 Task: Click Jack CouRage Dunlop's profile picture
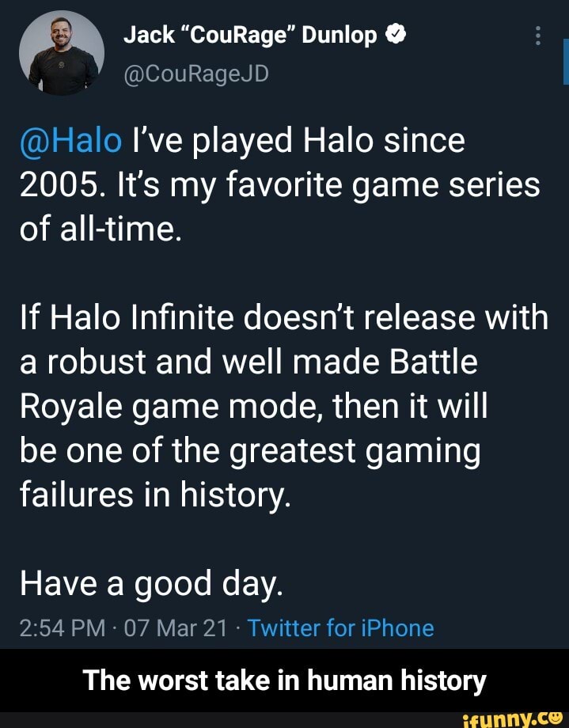pos(63,52)
